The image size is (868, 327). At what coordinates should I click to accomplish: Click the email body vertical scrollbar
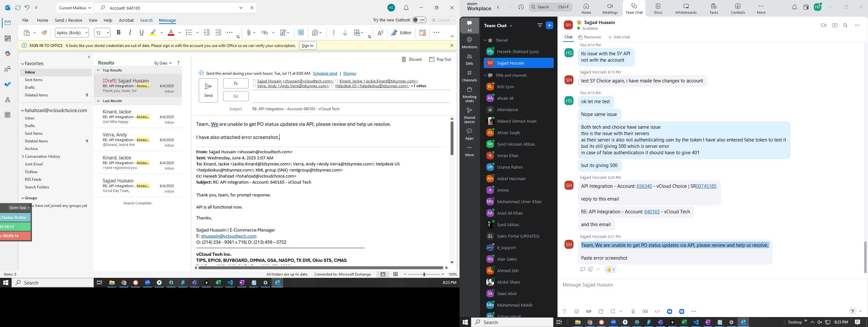(x=452, y=138)
